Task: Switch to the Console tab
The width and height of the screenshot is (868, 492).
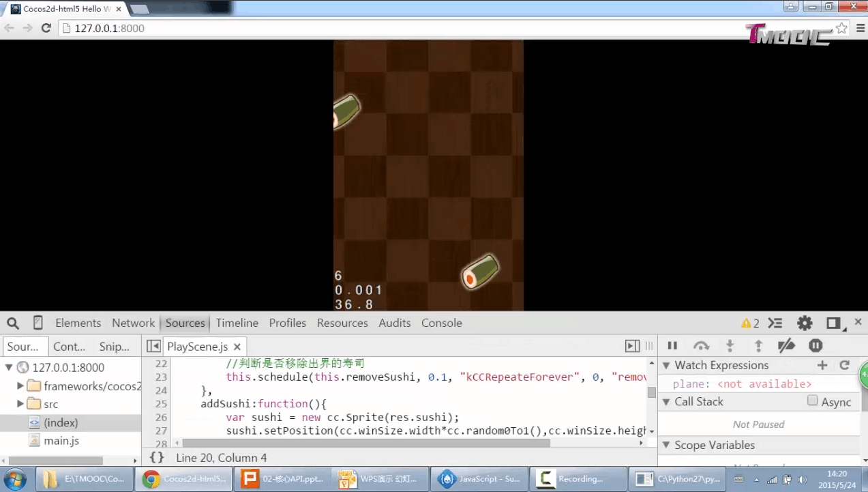Action: tap(441, 323)
